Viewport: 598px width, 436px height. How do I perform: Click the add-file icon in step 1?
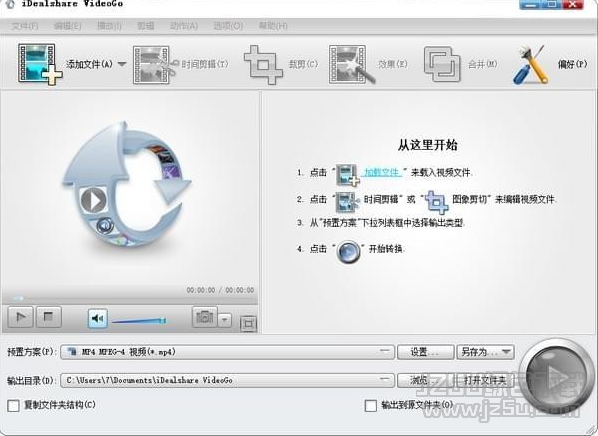click(x=347, y=175)
